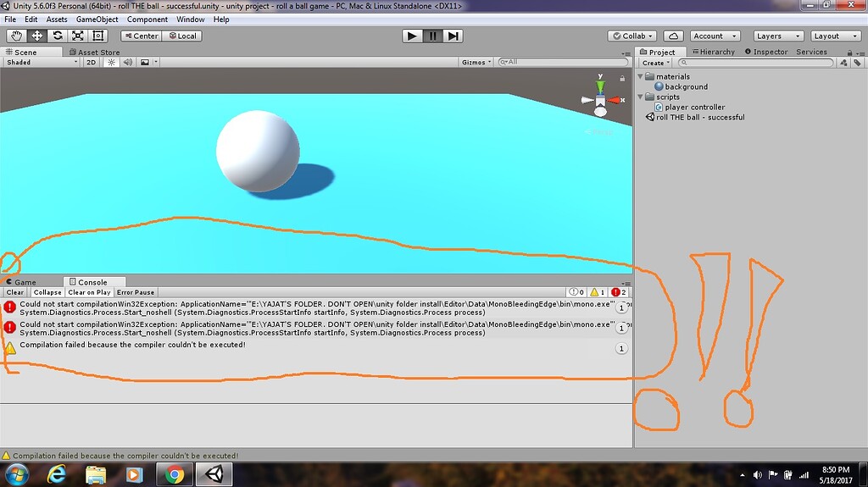Screen dimensions: 868x487
Task: Toggle scene lighting sun icon
Action: pos(111,63)
